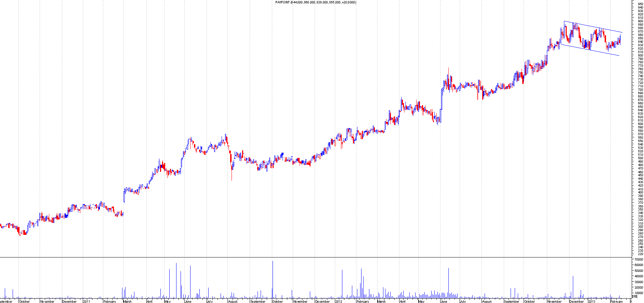
Task: Click the June 2012 price spike candle
Action: (x=448, y=70)
